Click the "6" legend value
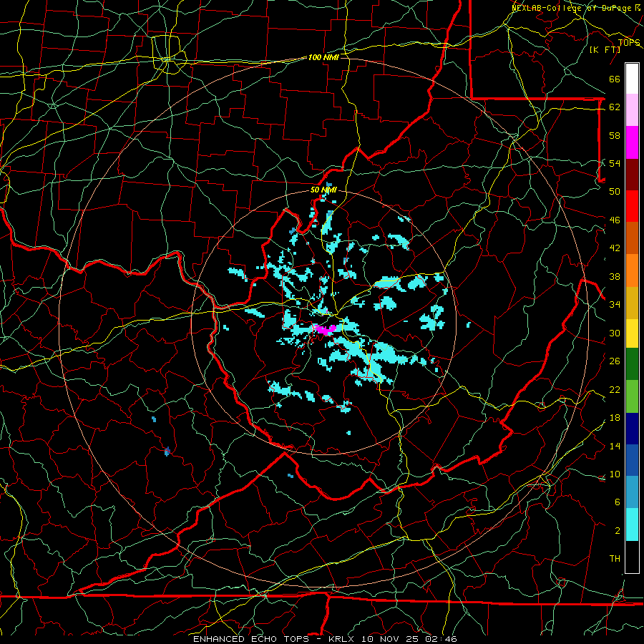This screenshot has width=644, height=644. (617, 502)
